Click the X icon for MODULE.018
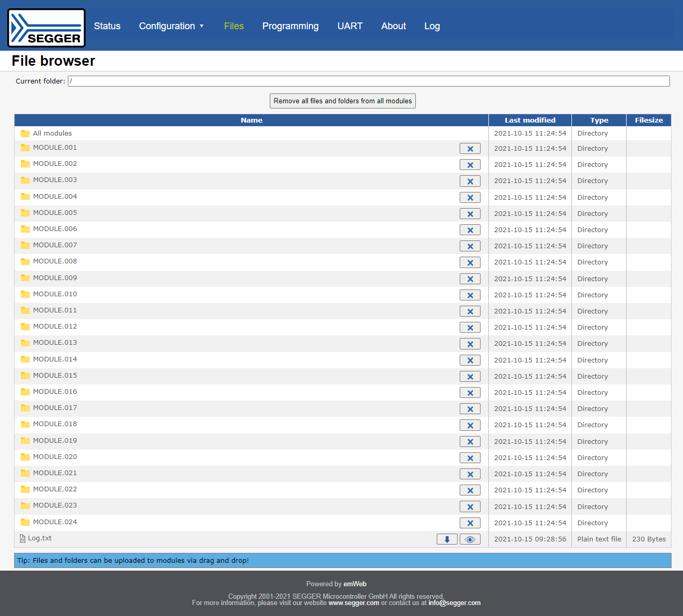Viewport: 683px width, 616px height. pyautogui.click(x=470, y=425)
